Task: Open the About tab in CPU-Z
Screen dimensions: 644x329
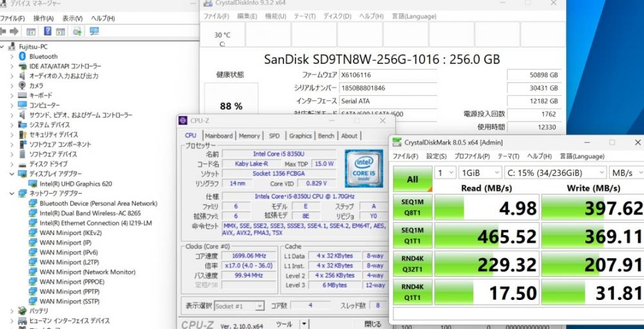Action: [349, 136]
